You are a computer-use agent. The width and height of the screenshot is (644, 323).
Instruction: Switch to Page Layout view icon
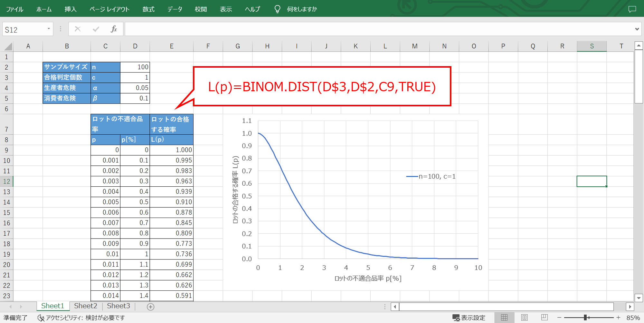point(524,318)
